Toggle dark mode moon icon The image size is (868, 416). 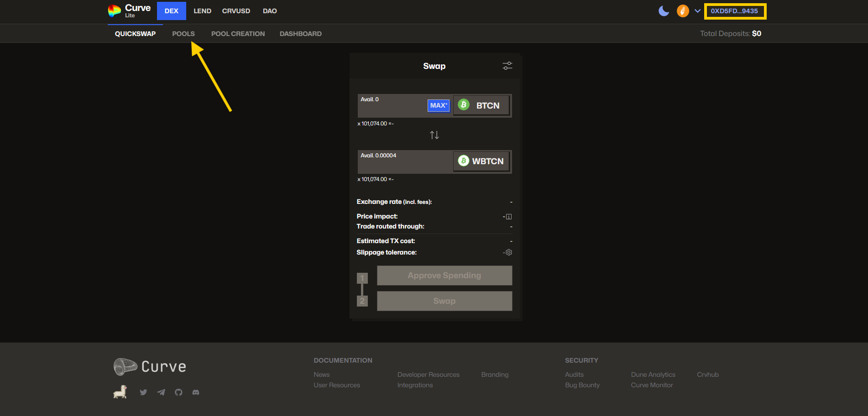pyautogui.click(x=664, y=11)
